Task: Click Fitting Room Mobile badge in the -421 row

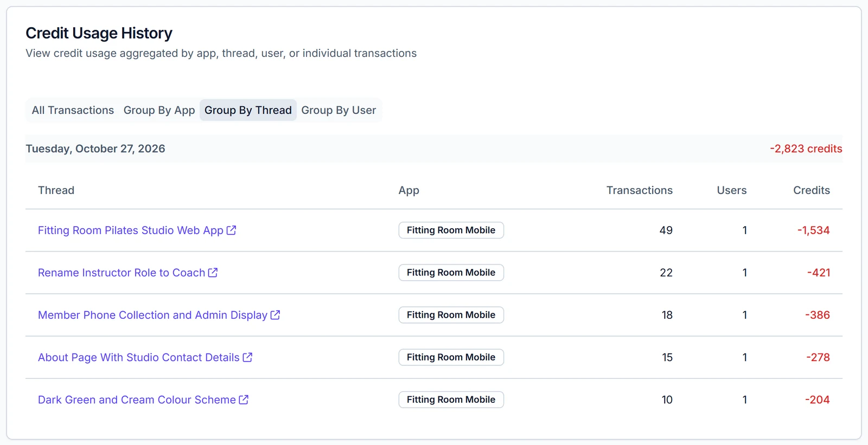Action: coord(451,273)
